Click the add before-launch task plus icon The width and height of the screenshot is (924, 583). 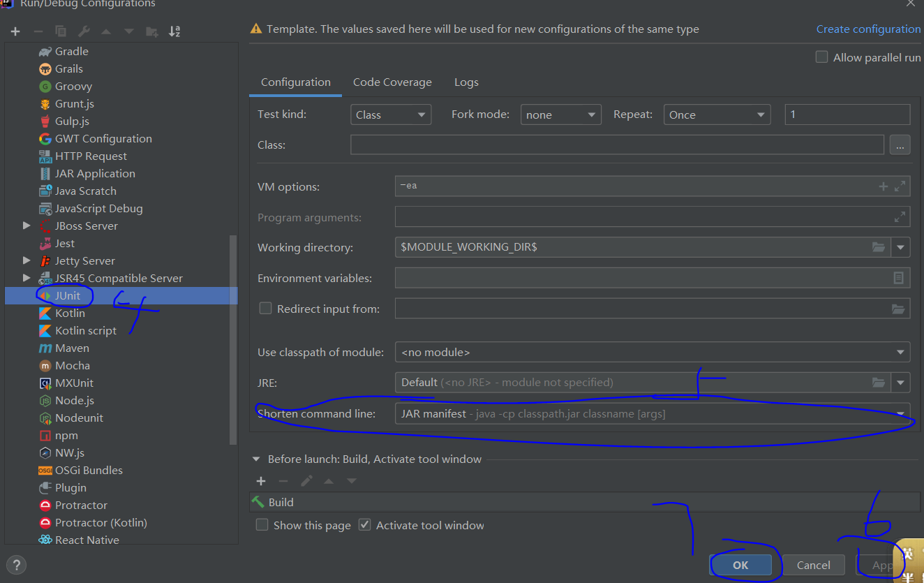pyautogui.click(x=261, y=481)
